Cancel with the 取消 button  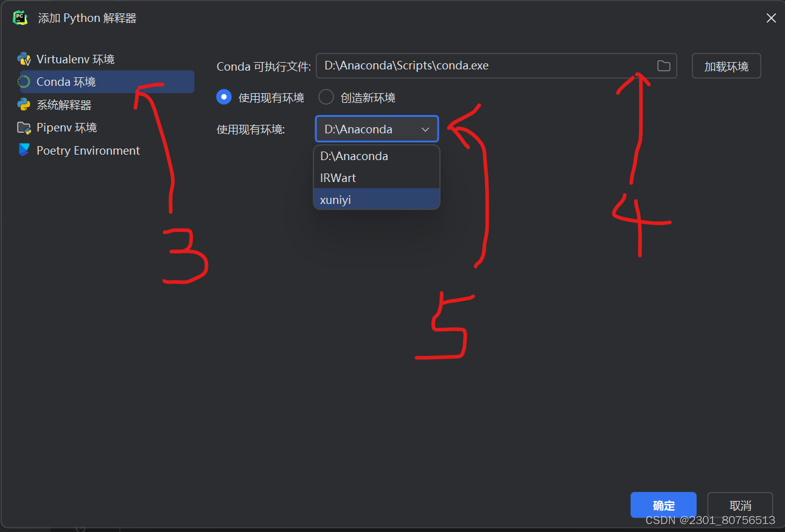coord(740,505)
